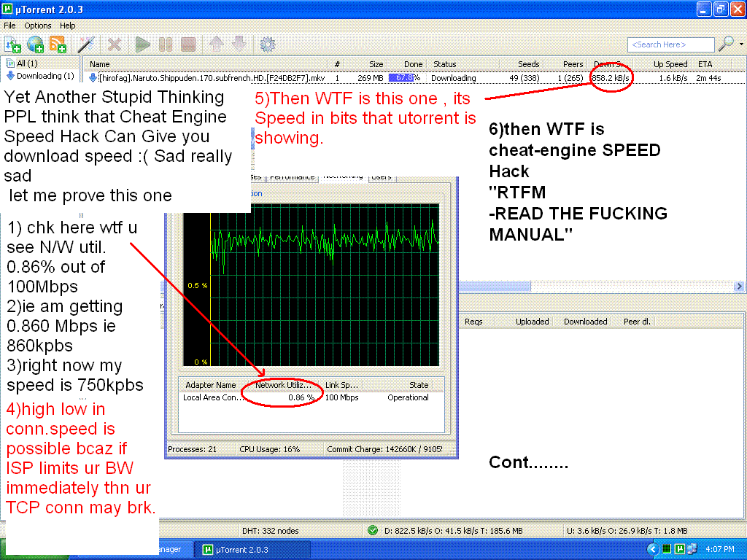This screenshot has height=560, width=747.
Task: Click the D: 822.5 kB/s download status
Action: click(453, 531)
